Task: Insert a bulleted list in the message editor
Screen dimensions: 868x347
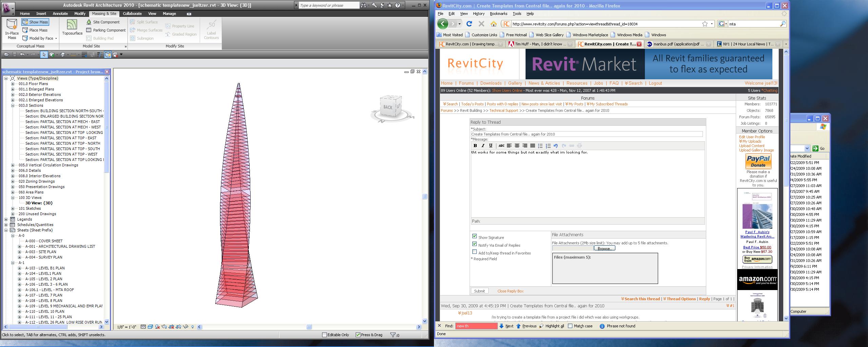Action: 540,146
